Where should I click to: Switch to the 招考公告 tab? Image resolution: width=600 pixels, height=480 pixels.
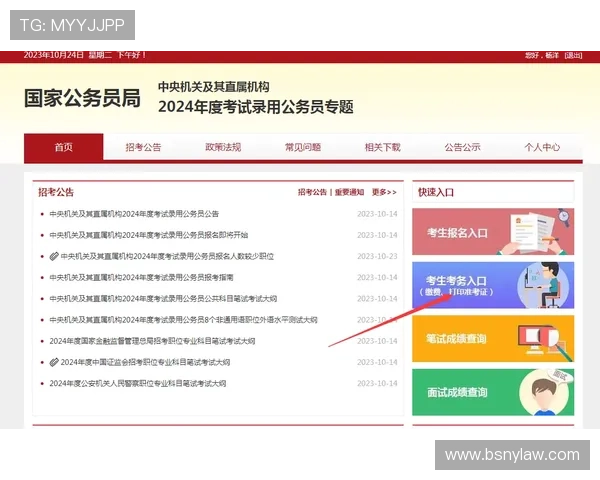click(x=143, y=147)
